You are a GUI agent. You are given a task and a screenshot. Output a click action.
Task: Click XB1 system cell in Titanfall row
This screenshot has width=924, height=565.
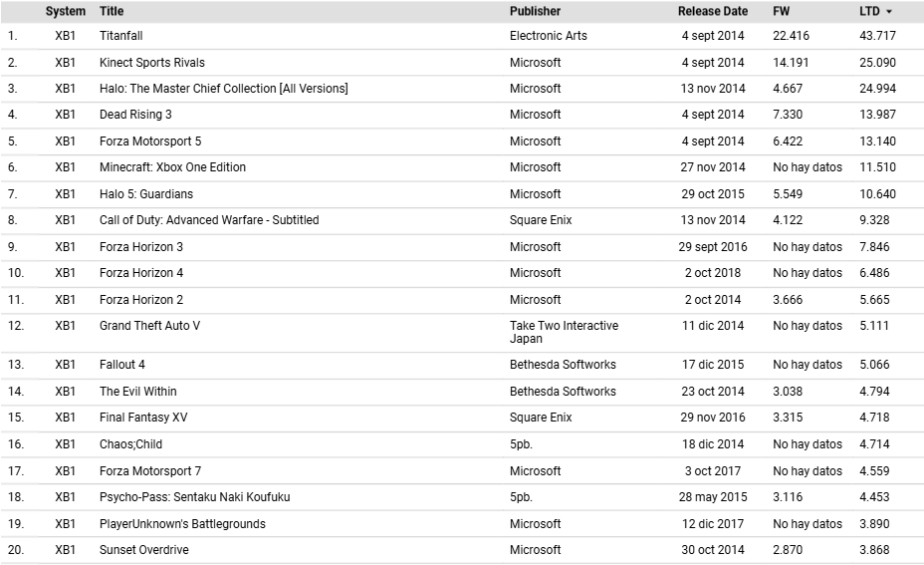66,36
